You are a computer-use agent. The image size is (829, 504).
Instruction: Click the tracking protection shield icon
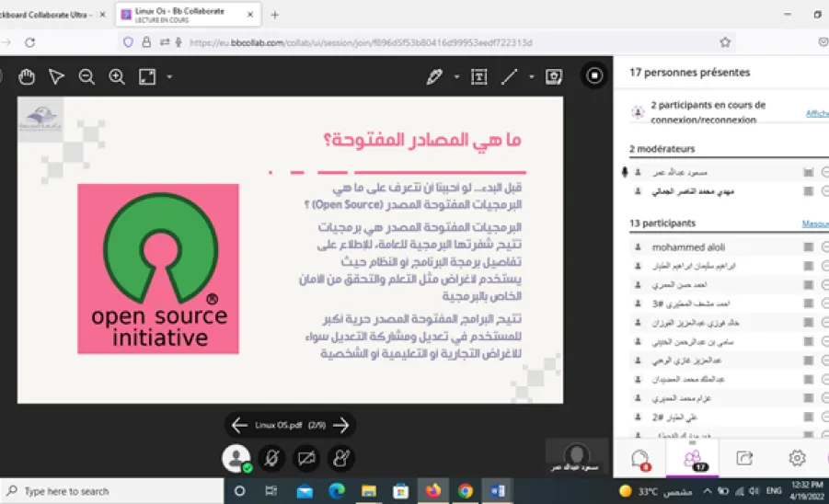(128, 42)
